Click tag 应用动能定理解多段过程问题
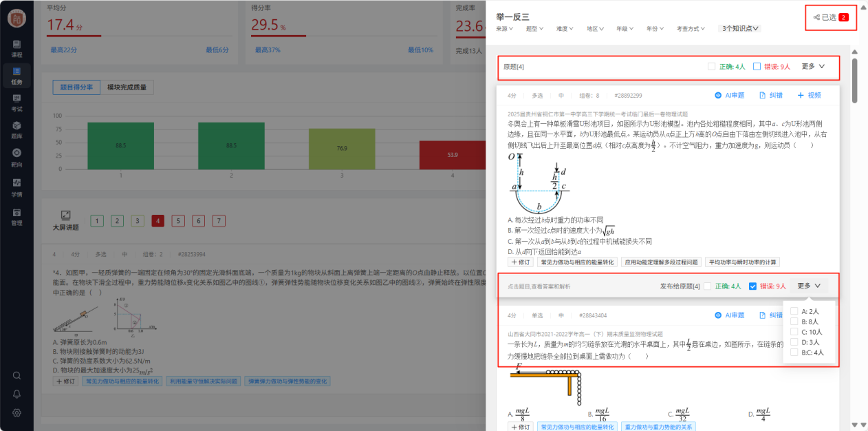Screen dimensions: 868x431 pyautogui.click(x=661, y=262)
